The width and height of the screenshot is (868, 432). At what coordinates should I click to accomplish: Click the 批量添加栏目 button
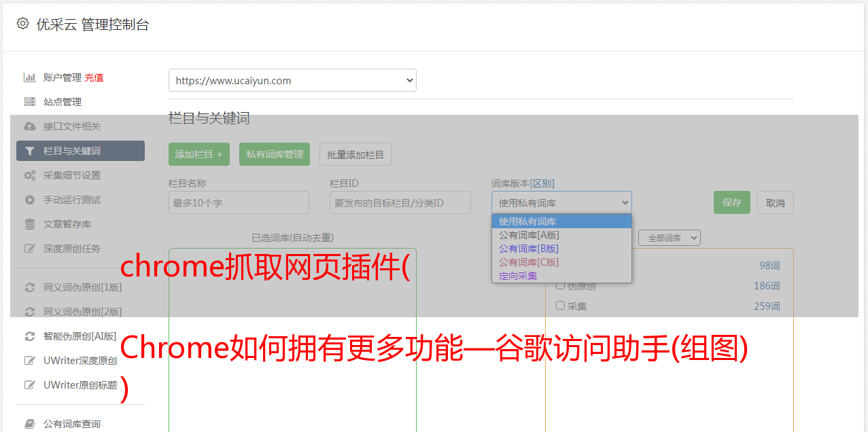click(355, 154)
